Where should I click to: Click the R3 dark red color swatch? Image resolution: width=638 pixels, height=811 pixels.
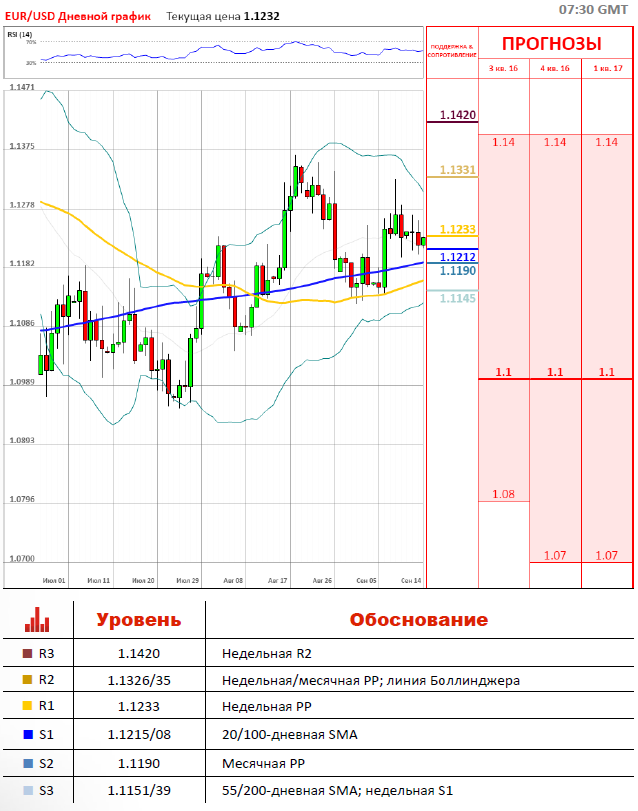(x=27, y=653)
